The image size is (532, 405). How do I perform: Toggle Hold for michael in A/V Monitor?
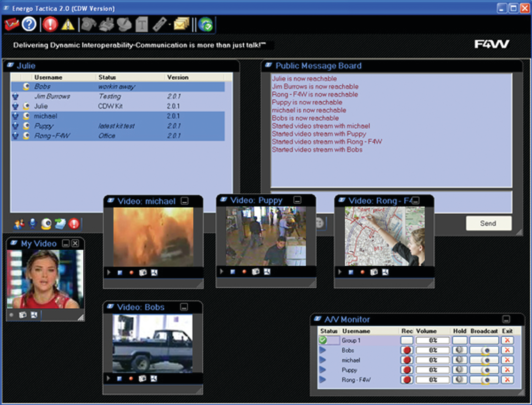tap(460, 360)
